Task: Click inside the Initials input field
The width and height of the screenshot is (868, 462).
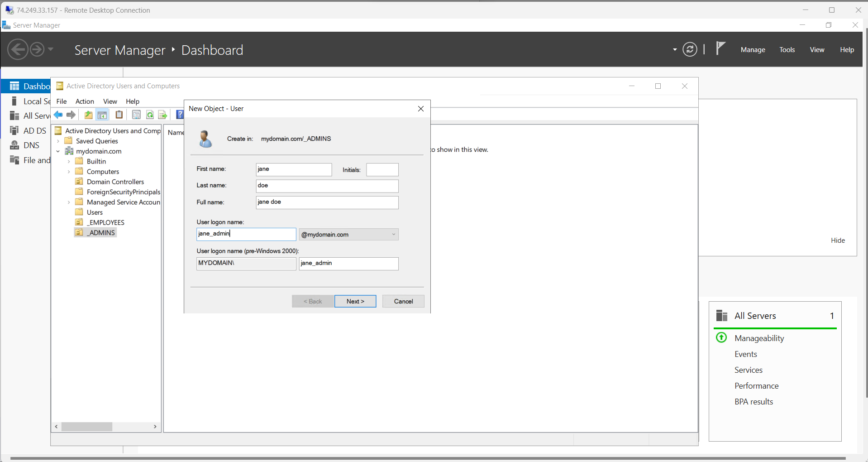Action: [x=382, y=169]
